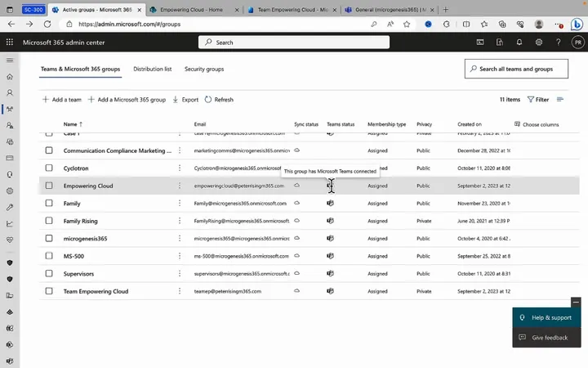Open Setup wrench icon in sidebar
The height and width of the screenshot is (368, 588).
point(10,207)
